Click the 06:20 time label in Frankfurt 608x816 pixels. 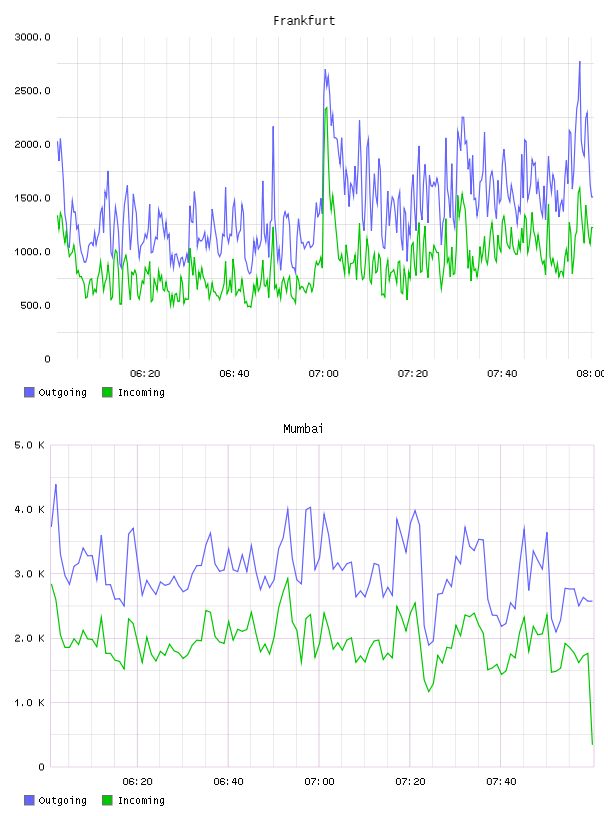145,374
